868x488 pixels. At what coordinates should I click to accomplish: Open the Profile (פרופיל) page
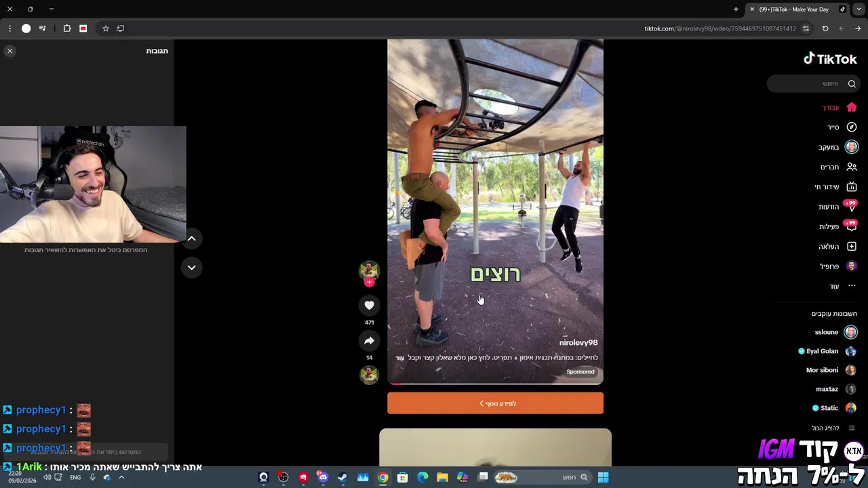(838, 266)
